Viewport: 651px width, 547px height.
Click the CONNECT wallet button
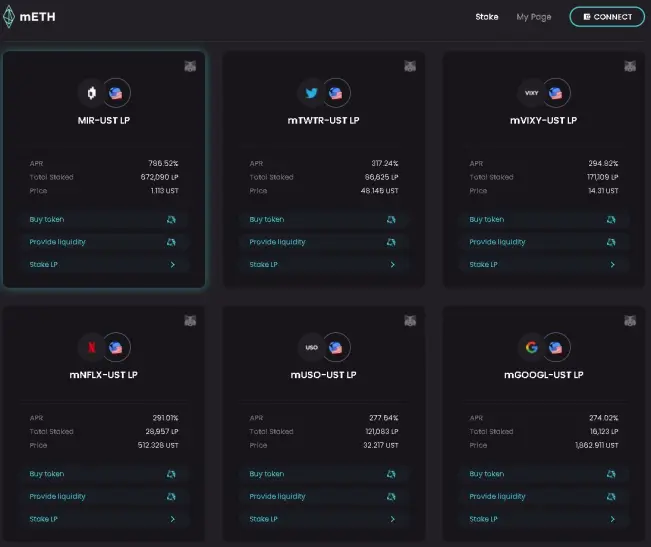[607, 17]
